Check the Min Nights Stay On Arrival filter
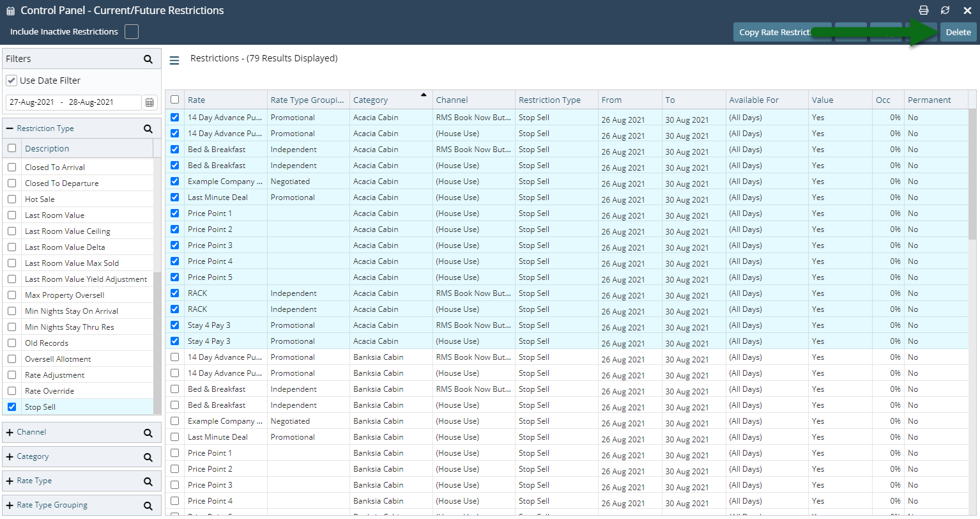This screenshot has height=519, width=980. point(11,311)
